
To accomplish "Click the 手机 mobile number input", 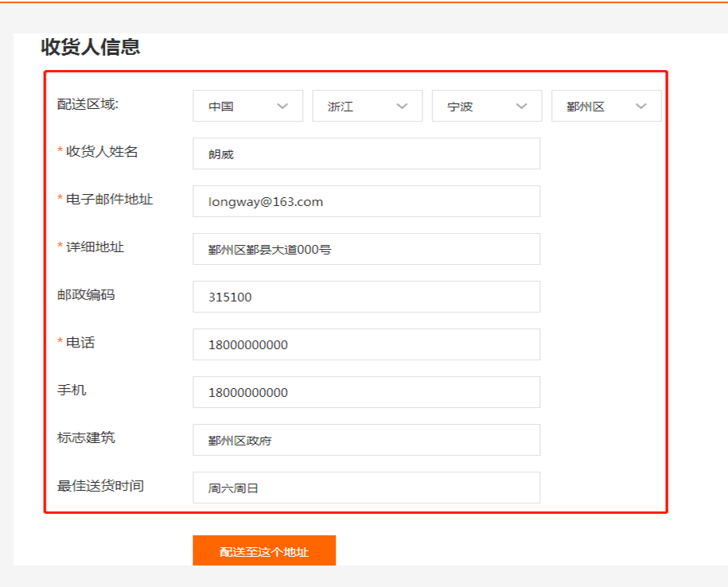I will (x=366, y=392).
